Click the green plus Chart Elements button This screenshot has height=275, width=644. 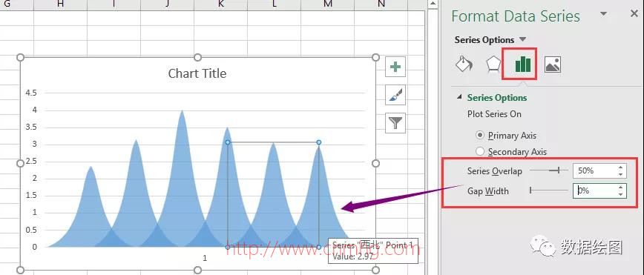pos(395,67)
